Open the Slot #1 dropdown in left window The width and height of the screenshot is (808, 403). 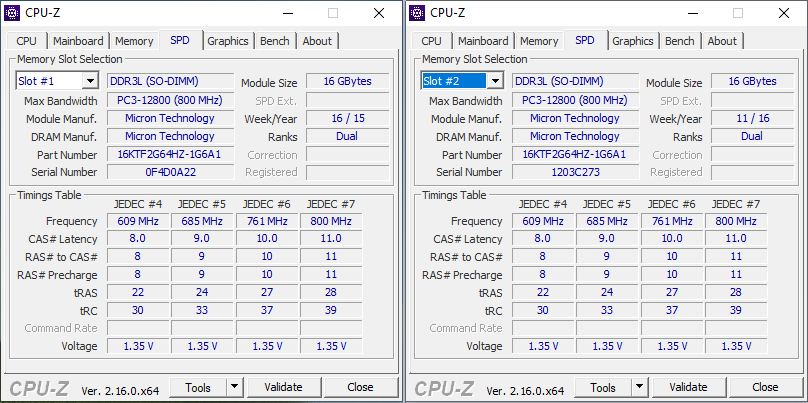[x=90, y=81]
